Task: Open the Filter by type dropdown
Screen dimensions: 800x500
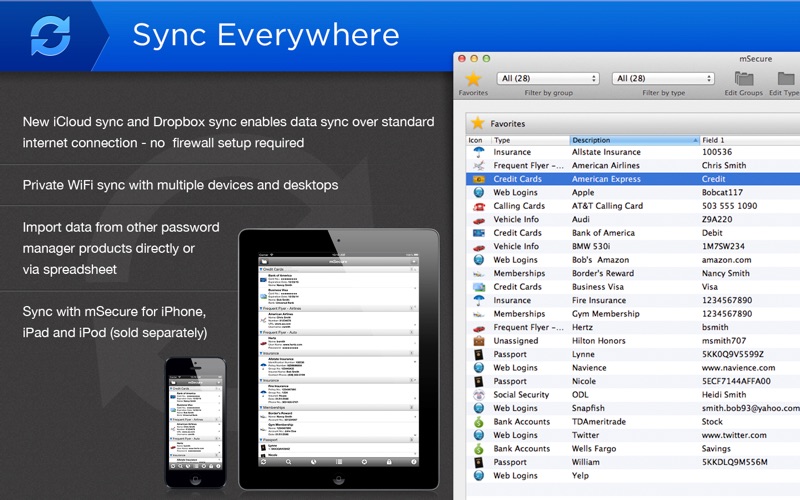Action: (x=663, y=78)
